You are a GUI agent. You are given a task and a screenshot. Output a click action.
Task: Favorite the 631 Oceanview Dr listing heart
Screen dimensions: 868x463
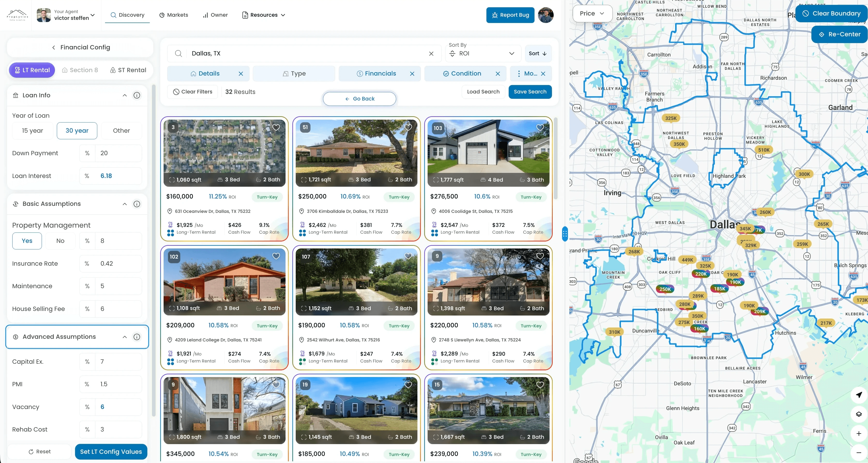276,127
